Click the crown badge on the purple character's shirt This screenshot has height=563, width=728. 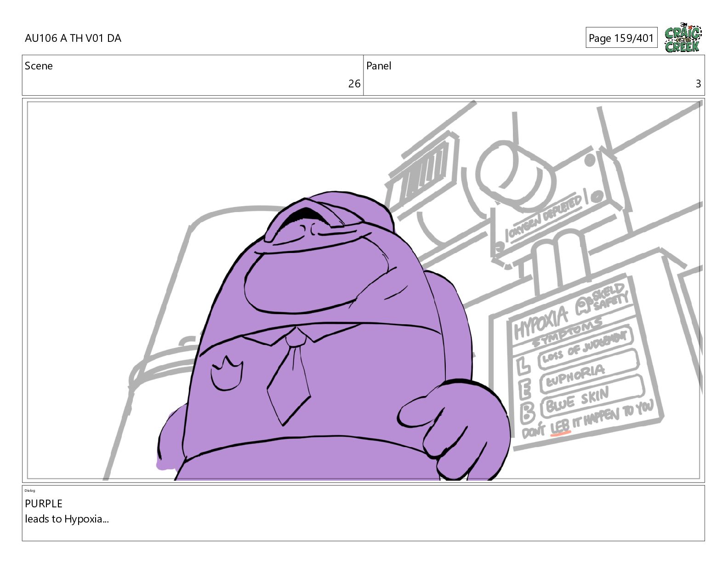[227, 373]
